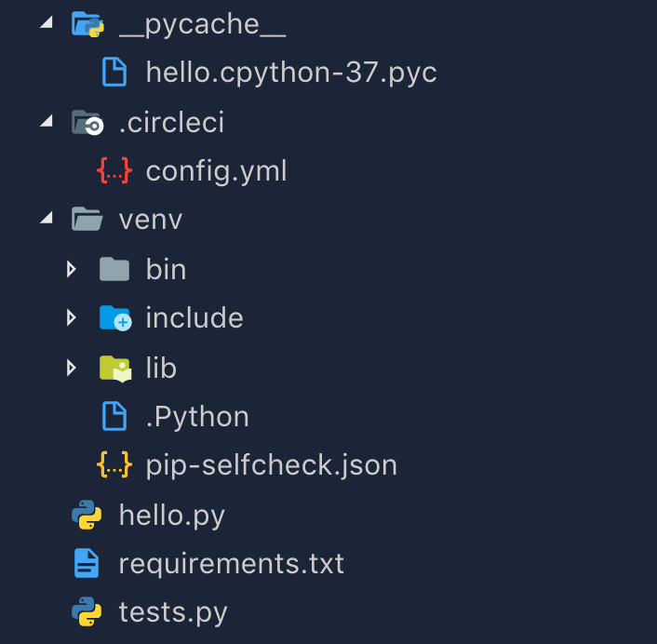
Task: Click the red braces icon beside config.yml
Action: (x=114, y=170)
